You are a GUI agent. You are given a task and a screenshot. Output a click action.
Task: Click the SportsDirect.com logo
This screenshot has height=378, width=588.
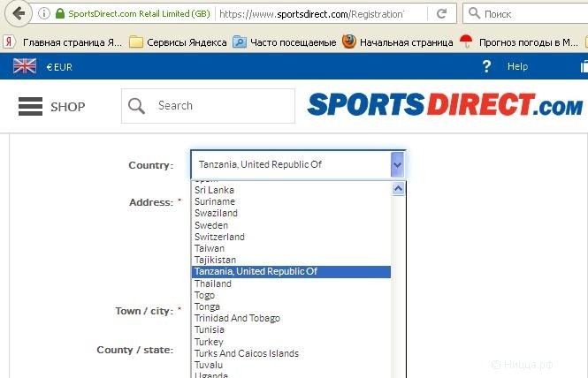pos(445,105)
